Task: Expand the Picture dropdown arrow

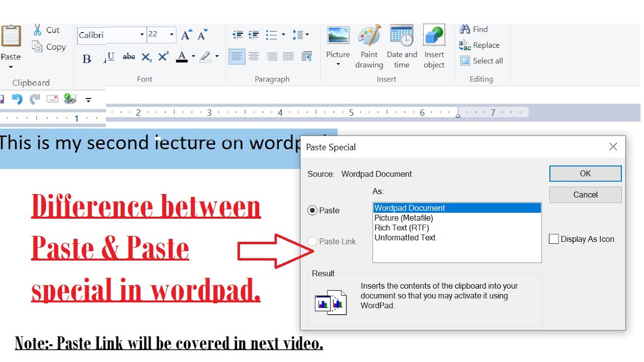Action: pyautogui.click(x=338, y=64)
